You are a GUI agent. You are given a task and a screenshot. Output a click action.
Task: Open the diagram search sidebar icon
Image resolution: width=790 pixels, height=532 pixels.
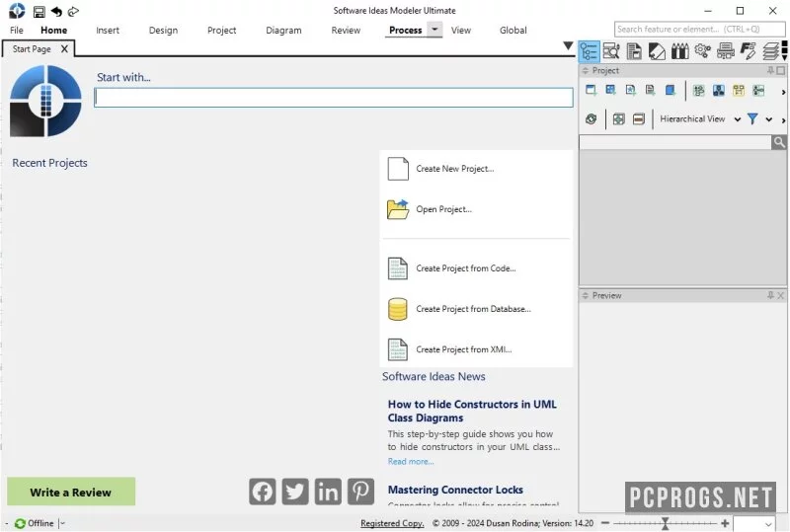click(x=611, y=51)
